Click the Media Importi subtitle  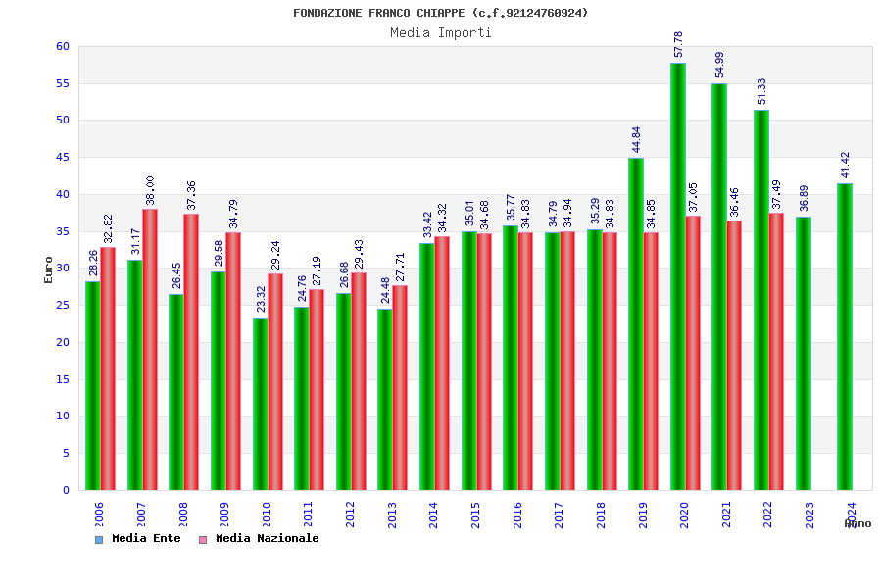tap(440, 32)
